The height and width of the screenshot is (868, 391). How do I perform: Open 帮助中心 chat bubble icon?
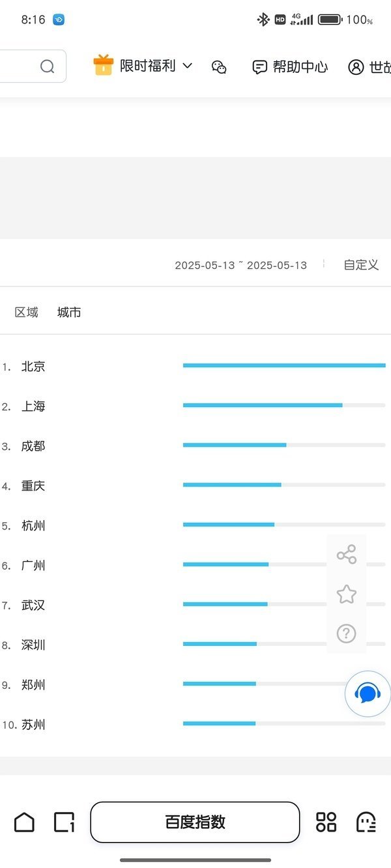coord(259,66)
